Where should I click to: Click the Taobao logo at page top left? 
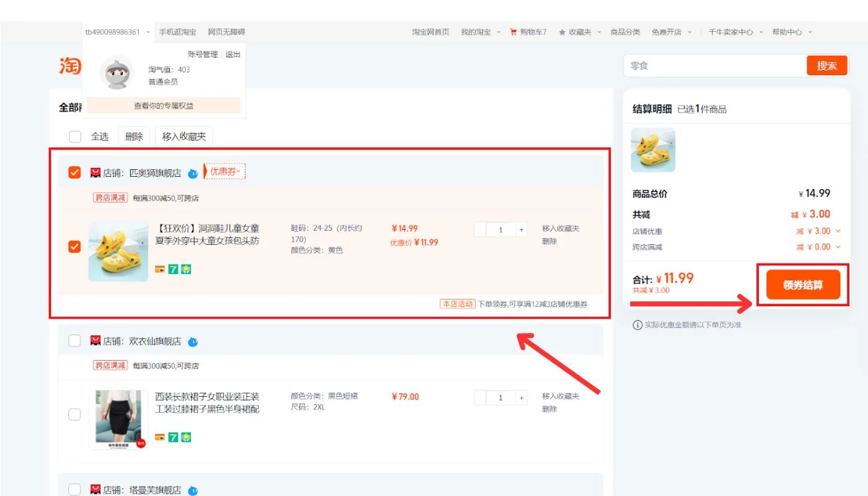(x=70, y=66)
